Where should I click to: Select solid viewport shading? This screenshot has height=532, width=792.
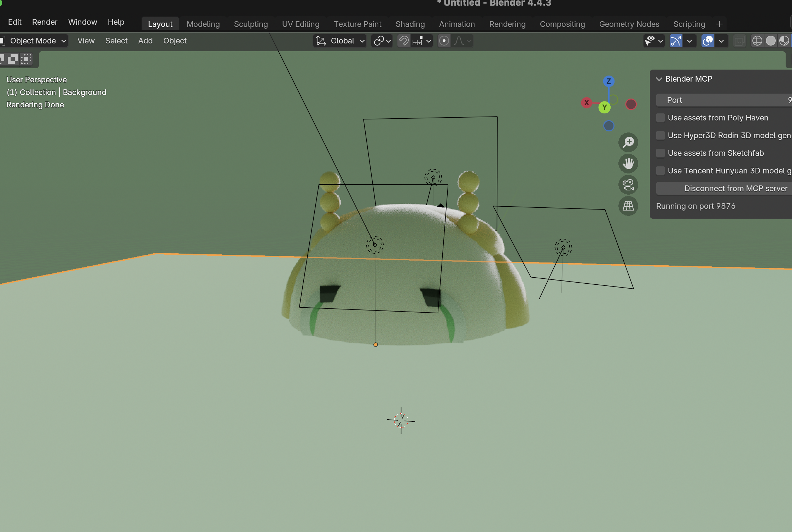(771, 41)
